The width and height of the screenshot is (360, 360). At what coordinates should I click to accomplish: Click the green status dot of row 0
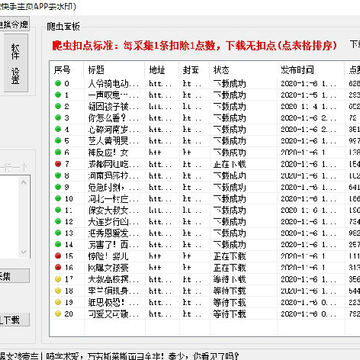58,83
